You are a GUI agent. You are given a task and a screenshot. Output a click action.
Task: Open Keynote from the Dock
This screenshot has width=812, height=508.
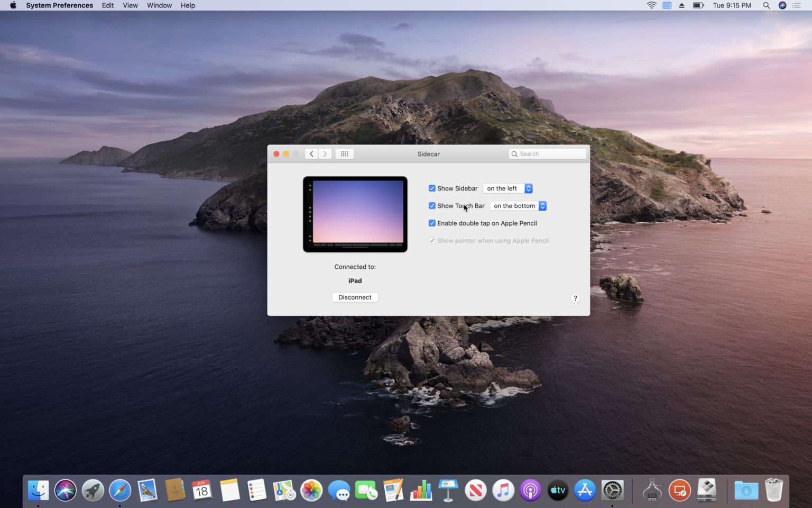click(x=448, y=490)
